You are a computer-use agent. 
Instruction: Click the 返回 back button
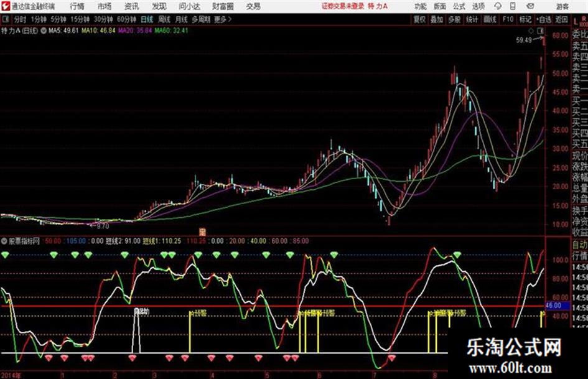tap(561, 19)
